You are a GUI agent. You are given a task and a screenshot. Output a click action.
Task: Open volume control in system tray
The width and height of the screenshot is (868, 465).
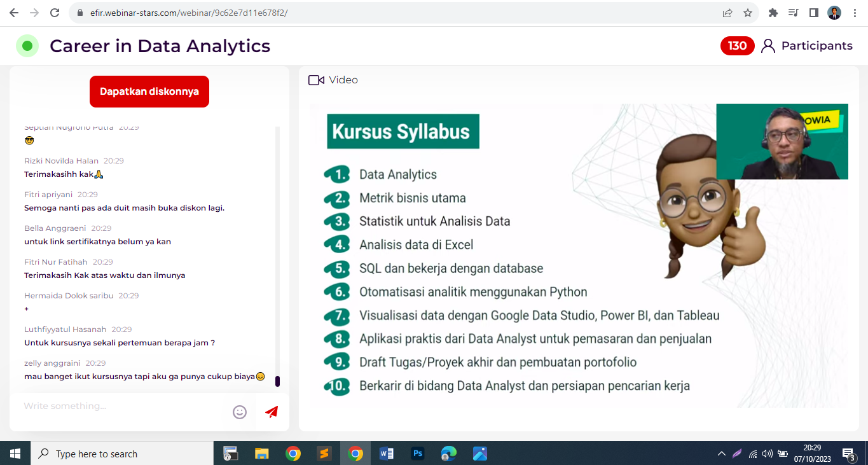tap(767, 454)
